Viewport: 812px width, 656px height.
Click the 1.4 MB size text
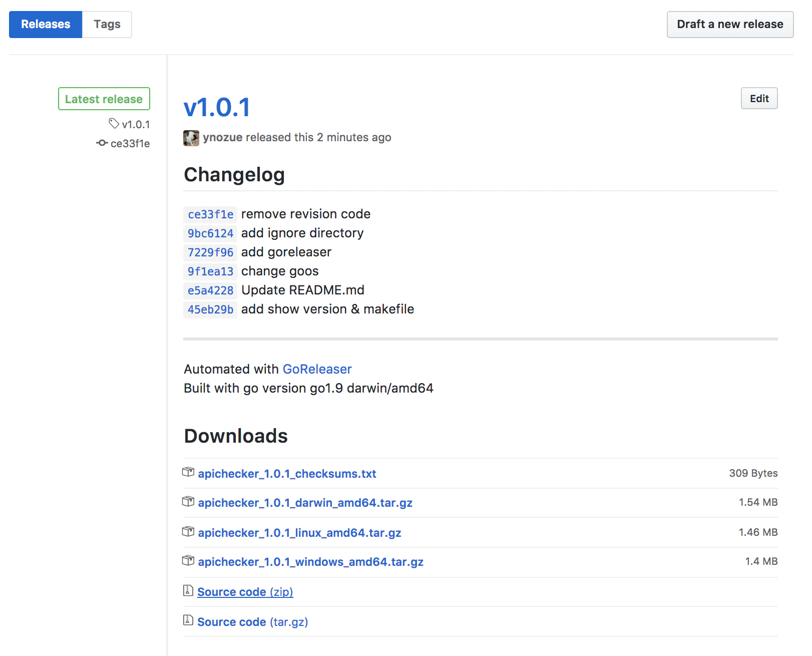[761, 561]
